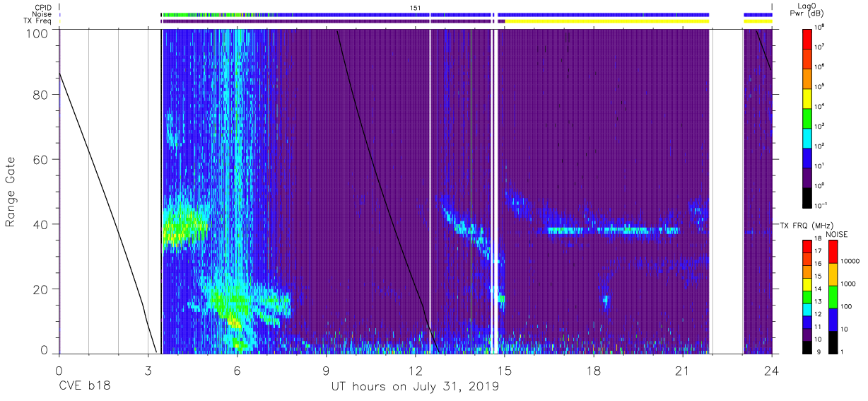Viewport: 868px width, 401px height.
Task: Click the 10^4 power colorbar label
Action: click(820, 106)
